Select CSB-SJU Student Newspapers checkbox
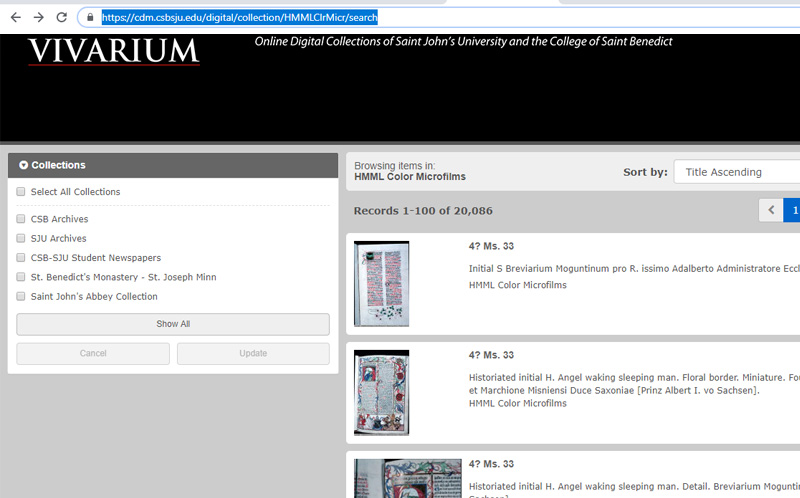Screen dimensions: 800x498 coord(21,258)
